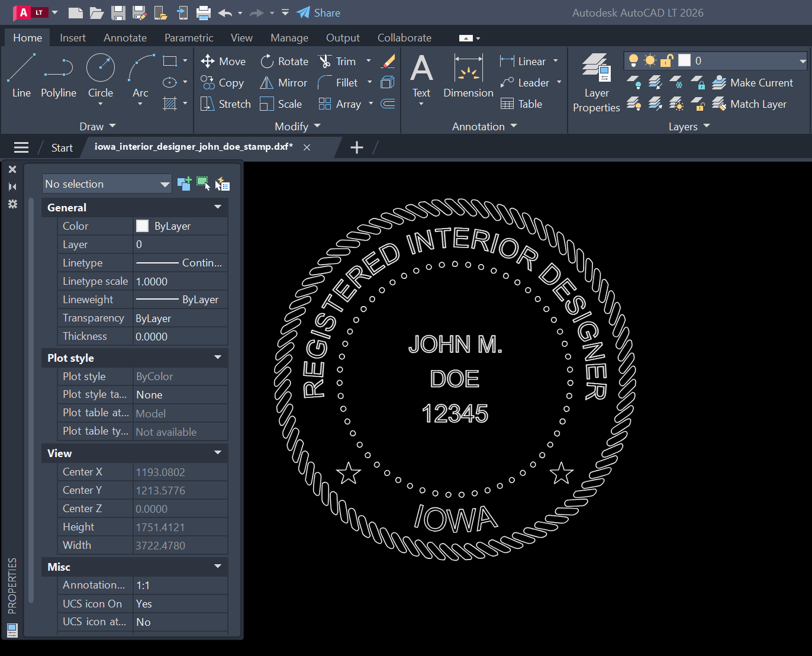Toggle UCS icon On value

click(x=181, y=603)
